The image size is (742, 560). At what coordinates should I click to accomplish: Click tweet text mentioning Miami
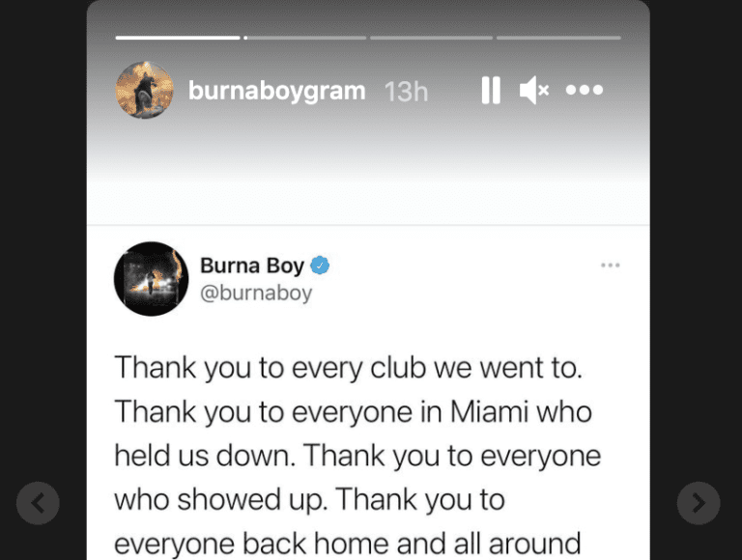point(353,412)
